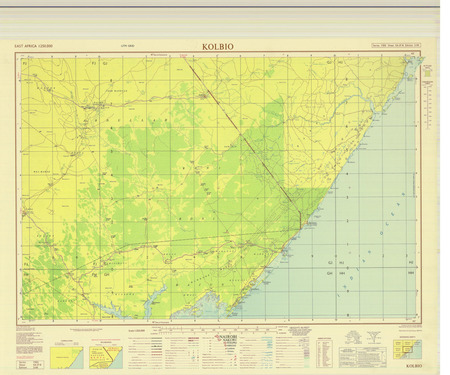The image size is (450, 375).
Task: Open the left inset map below the main map
Action: [x=67, y=357]
